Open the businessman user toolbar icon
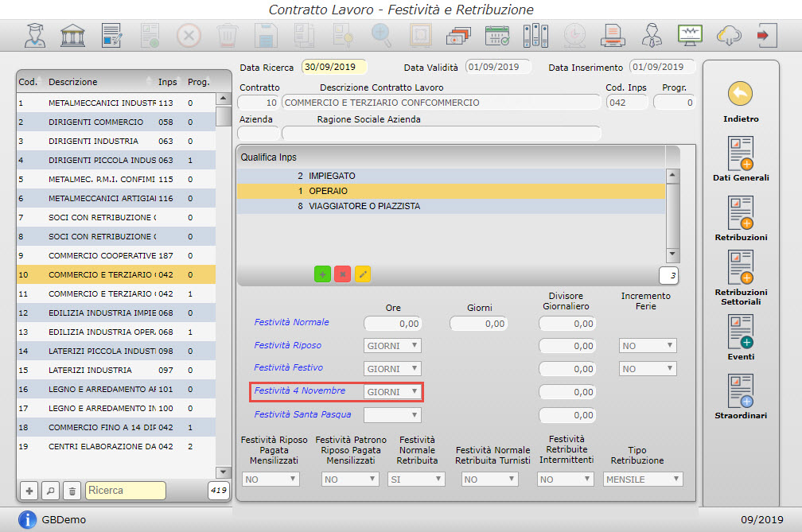Viewport: 802px width, 532px height. coord(652,36)
